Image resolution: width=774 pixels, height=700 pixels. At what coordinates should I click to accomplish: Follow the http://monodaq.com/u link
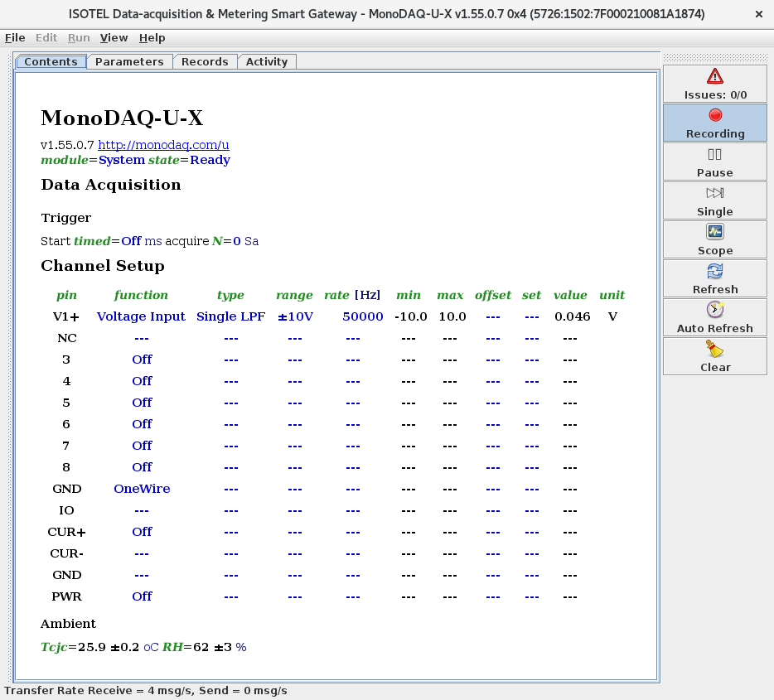point(163,145)
